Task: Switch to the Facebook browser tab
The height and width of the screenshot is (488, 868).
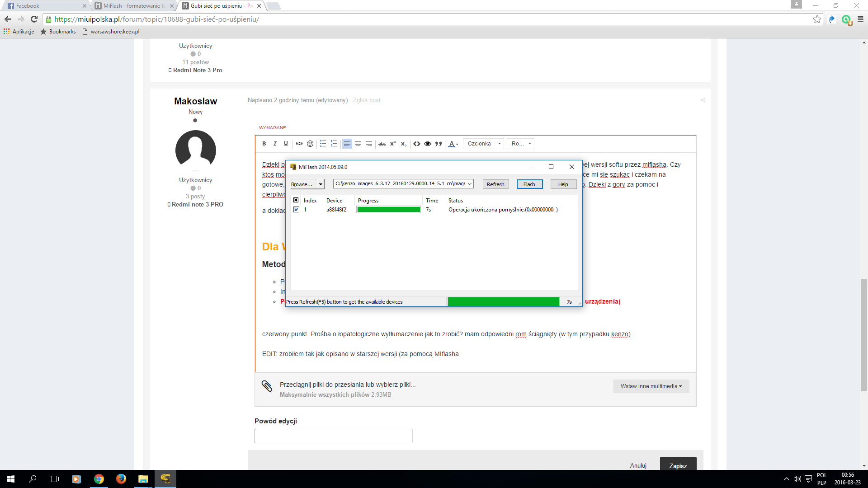Action: 45,6
